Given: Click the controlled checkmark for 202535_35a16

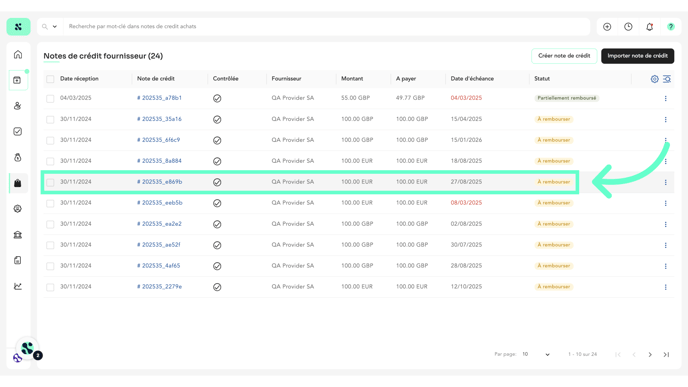Looking at the screenshot, I should pos(217,119).
